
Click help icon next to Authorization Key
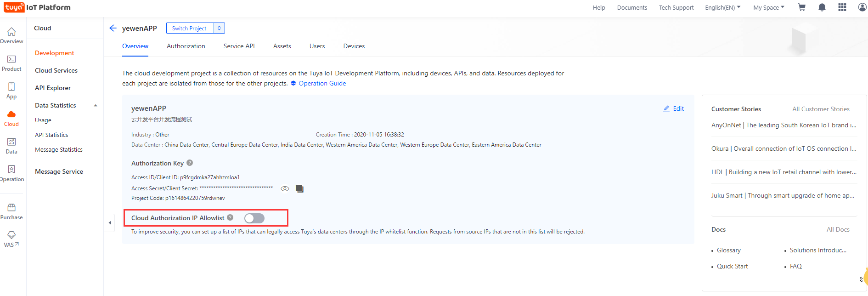(x=190, y=163)
